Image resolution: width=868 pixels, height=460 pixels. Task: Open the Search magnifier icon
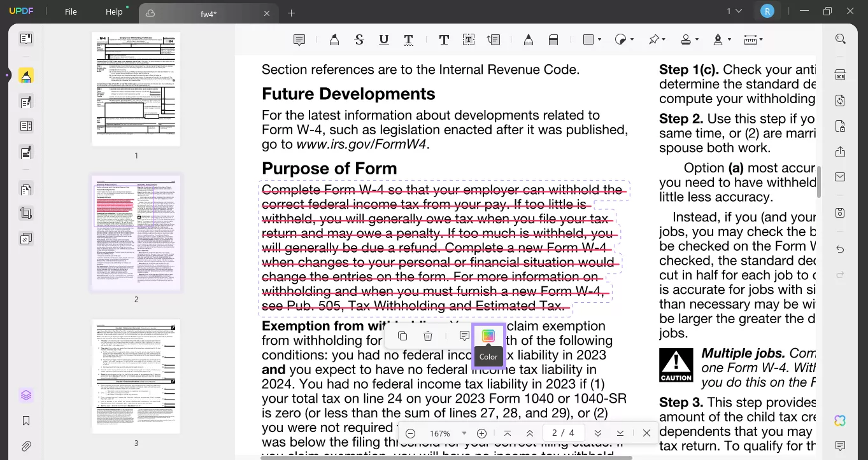pyautogui.click(x=841, y=39)
